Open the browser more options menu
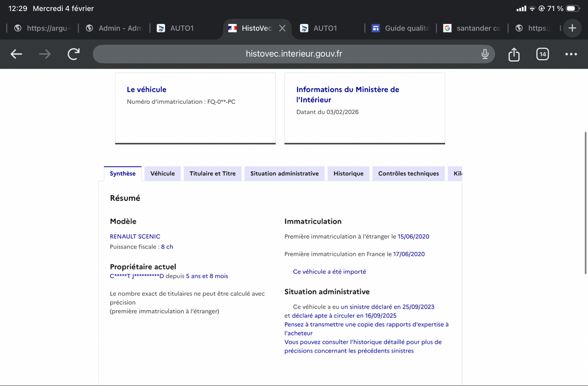588x386 pixels. tap(571, 54)
